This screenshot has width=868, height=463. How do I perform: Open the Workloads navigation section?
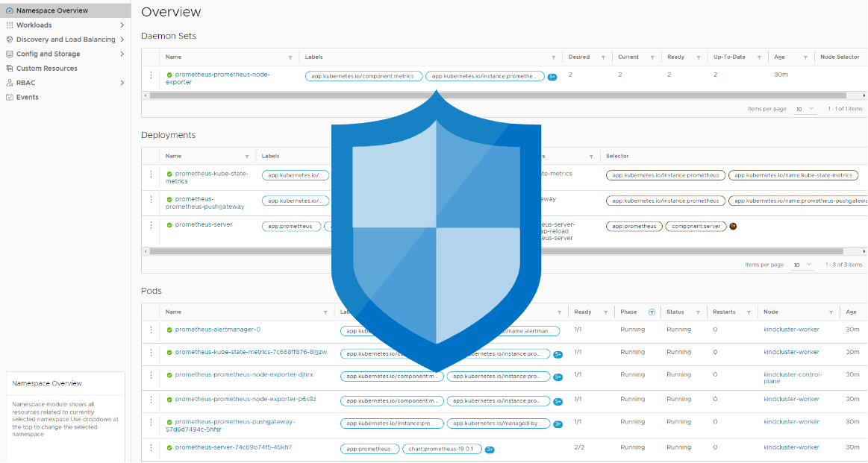tap(34, 25)
